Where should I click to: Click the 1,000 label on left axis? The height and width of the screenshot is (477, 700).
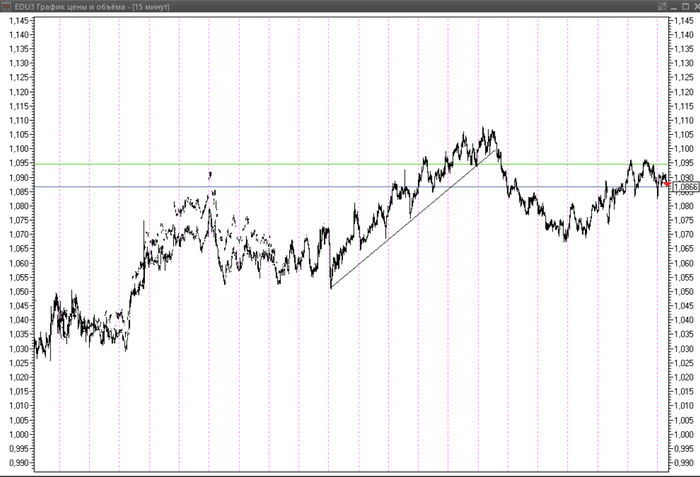point(18,434)
